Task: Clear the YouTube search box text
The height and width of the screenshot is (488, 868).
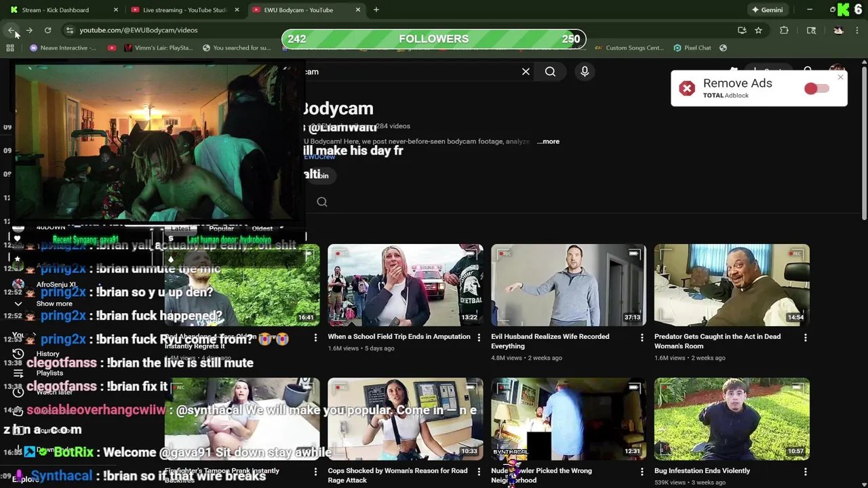Action: [526, 71]
